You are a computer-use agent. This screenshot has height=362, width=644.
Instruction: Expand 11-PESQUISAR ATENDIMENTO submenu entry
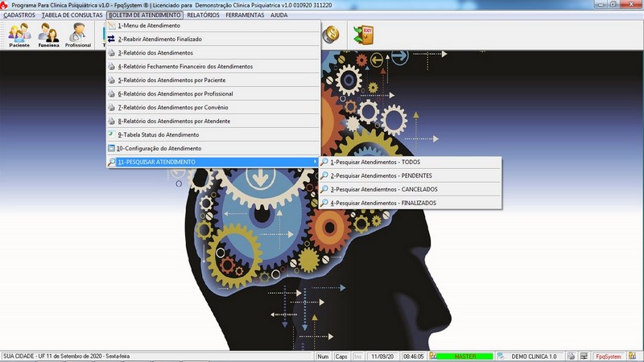(213, 162)
